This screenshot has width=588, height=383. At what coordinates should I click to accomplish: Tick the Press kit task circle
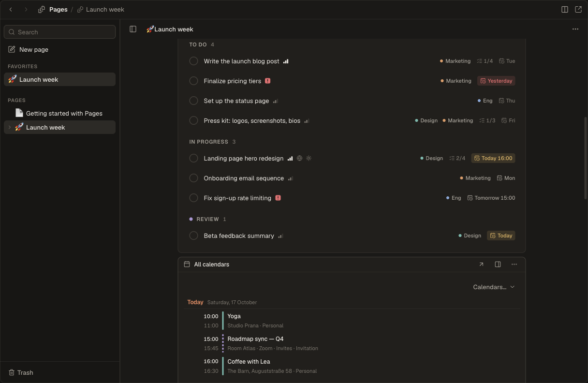pos(193,120)
